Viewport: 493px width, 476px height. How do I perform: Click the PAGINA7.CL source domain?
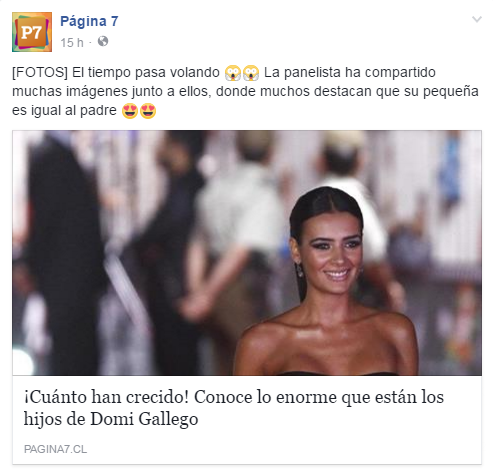55,449
